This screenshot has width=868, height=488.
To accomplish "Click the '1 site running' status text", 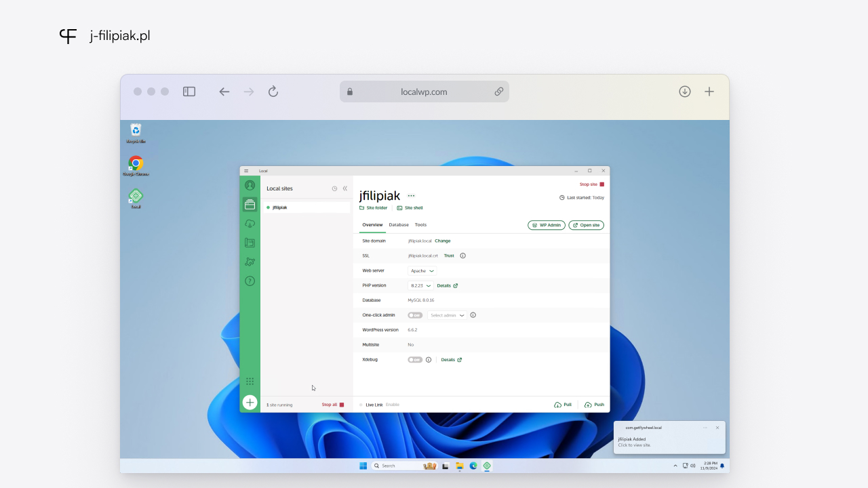I will [x=279, y=405].
